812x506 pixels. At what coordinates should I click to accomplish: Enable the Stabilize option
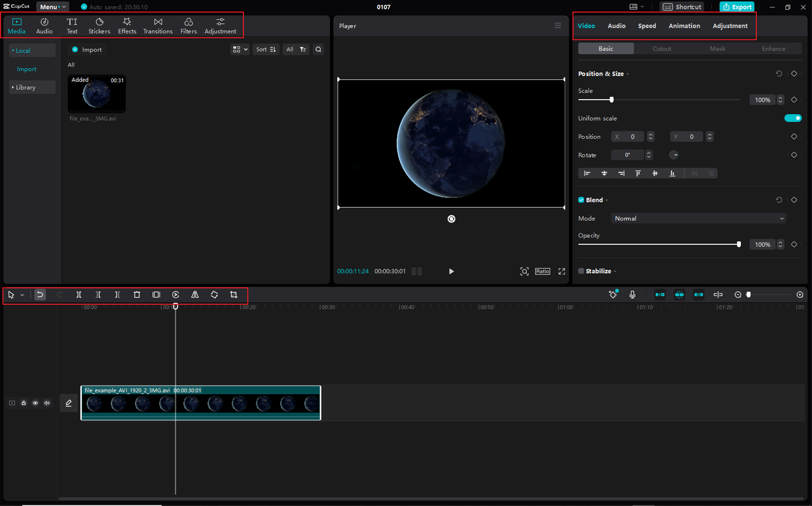[580, 271]
